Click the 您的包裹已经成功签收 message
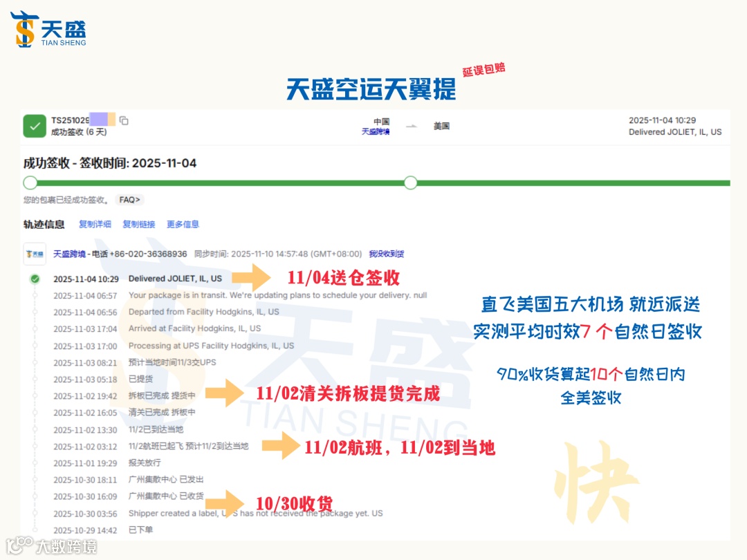This screenshot has width=747, height=560. tap(66, 200)
